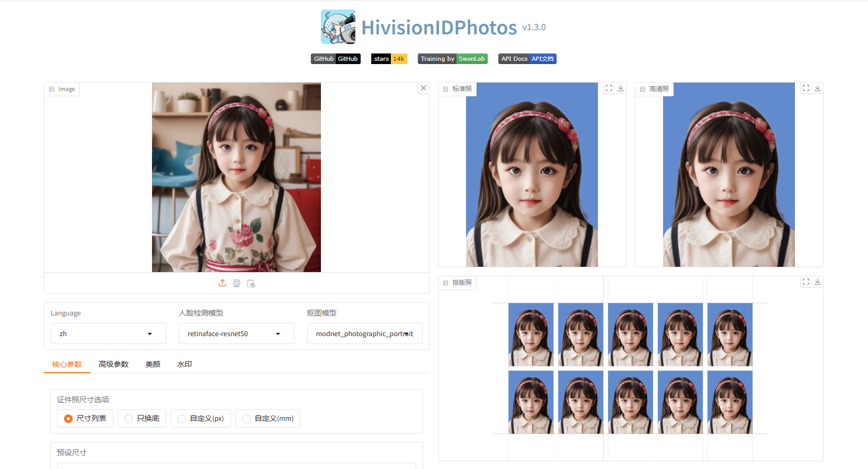Click the 高清照 label icon

tap(643, 89)
